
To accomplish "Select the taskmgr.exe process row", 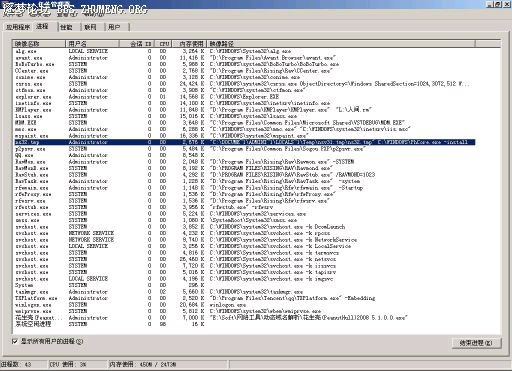I will 244,292.
